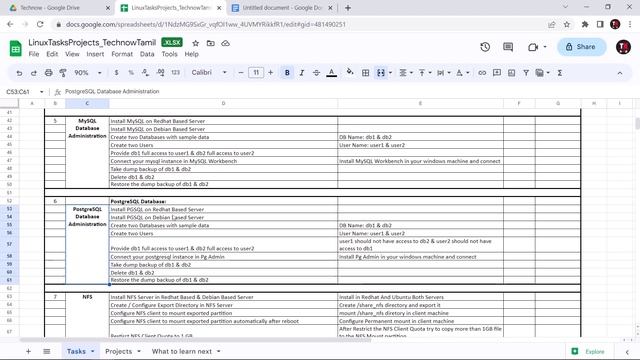Open version history via the clock icon
640x360 pixels.
coord(485,47)
